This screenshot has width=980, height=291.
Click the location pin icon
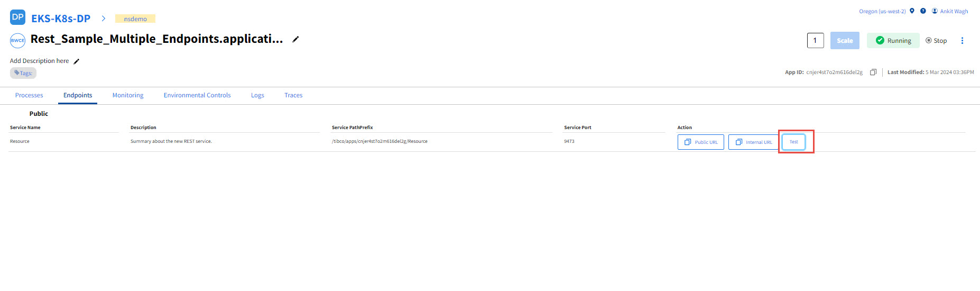(x=912, y=11)
